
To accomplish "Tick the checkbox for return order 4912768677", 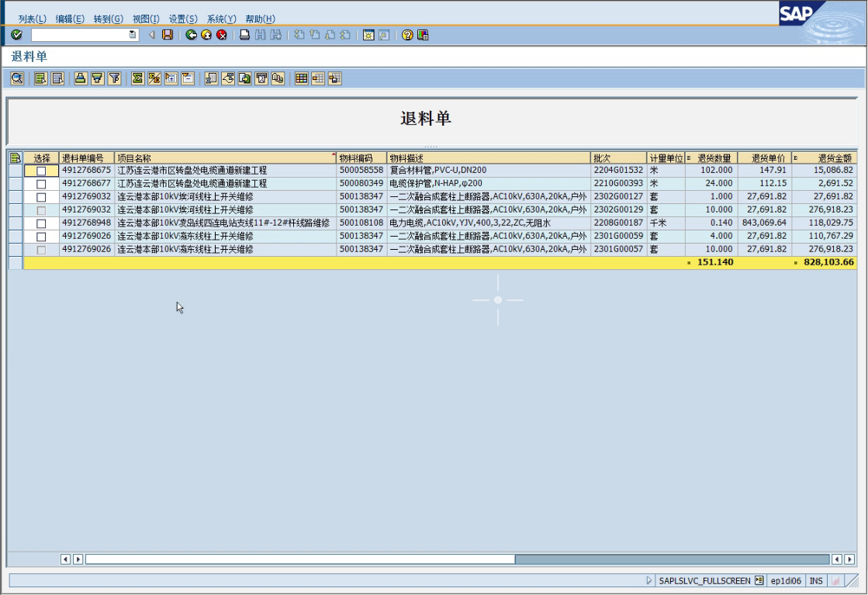I will click(41, 184).
